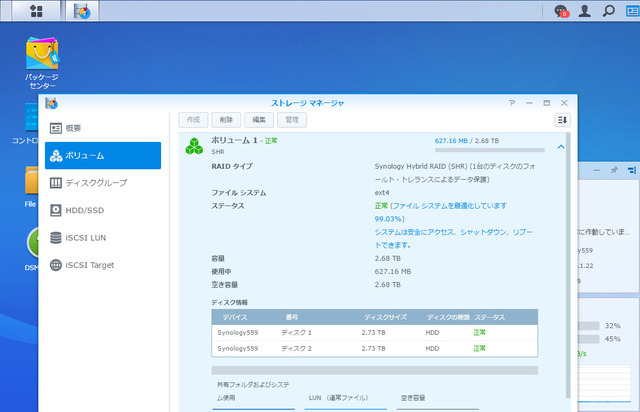Click the 45% usage value in widget
Viewport: 640px width, 412px height.
tap(613, 339)
